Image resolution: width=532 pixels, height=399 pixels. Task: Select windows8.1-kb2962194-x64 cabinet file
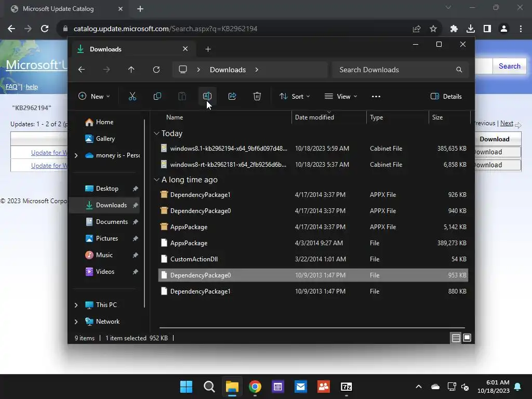[313, 148]
